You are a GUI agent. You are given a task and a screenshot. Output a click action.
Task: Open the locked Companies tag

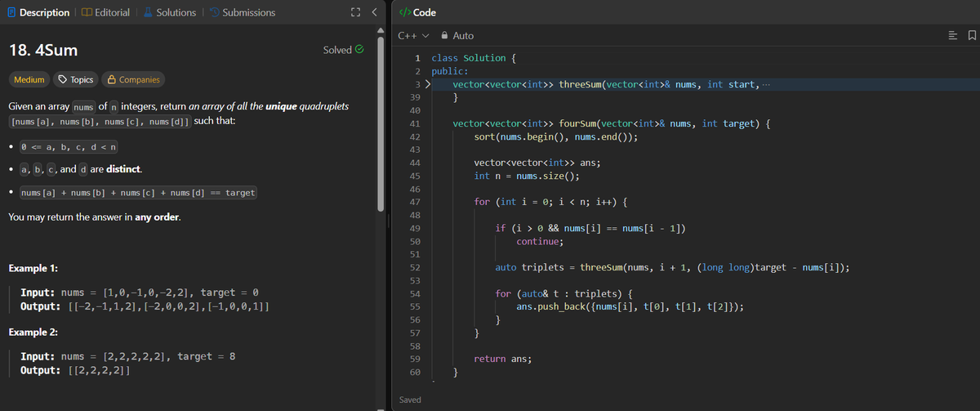[x=131, y=79]
